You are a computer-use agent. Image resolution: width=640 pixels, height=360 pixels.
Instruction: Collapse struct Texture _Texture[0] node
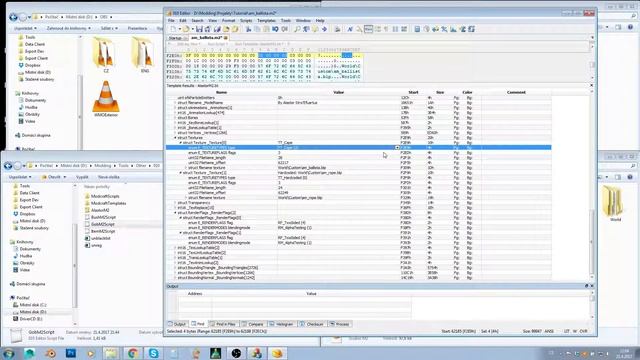(181, 142)
